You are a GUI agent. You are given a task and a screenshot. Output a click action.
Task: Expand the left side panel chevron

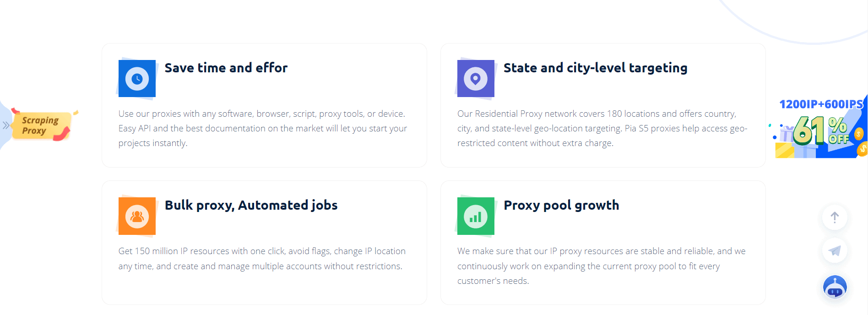(5, 125)
